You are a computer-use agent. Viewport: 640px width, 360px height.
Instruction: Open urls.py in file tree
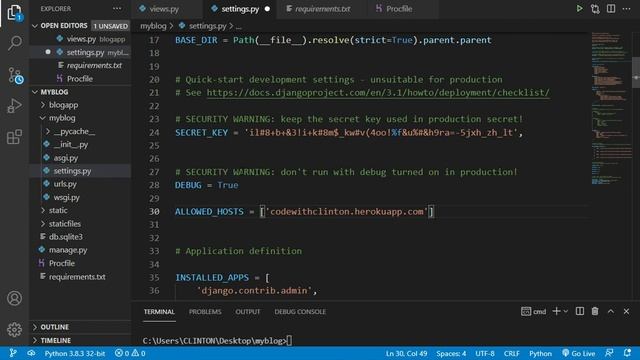point(65,184)
